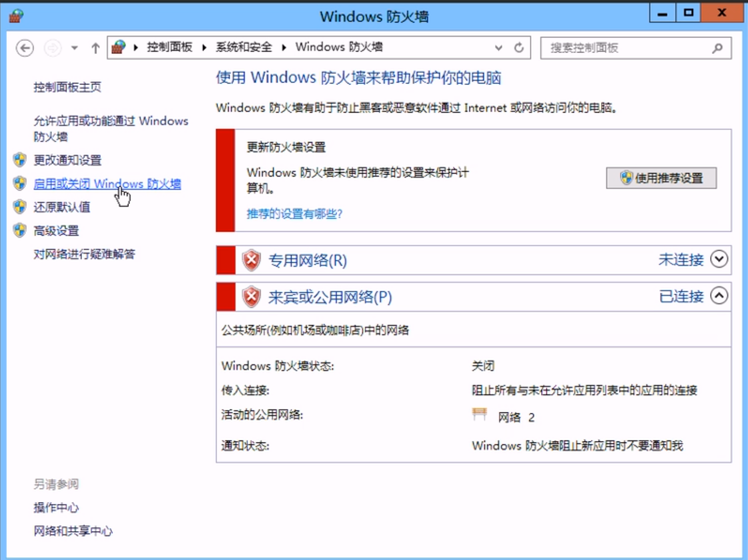Open 控制面板主页 link

tap(67, 87)
